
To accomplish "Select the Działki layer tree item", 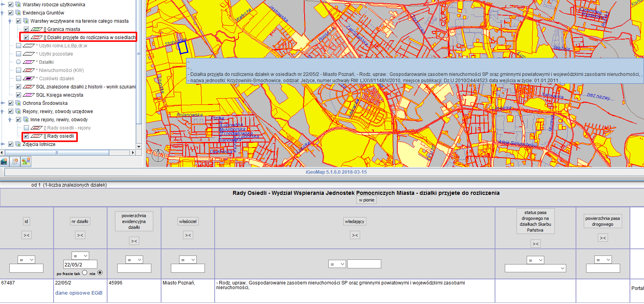I will click(46, 62).
